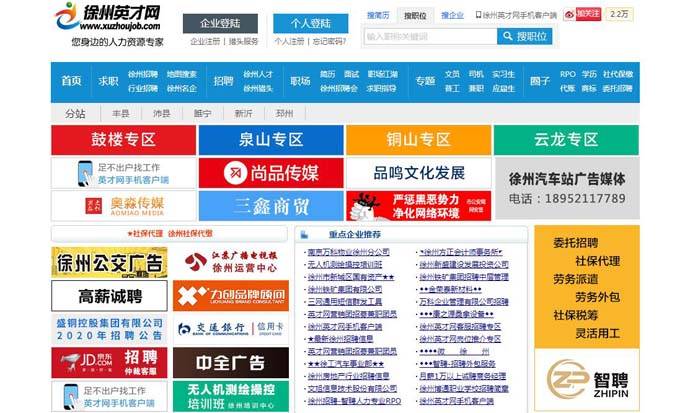Open the 实习生 navigation link
This screenshot has width=690, height=413.
tap(503, 74)
